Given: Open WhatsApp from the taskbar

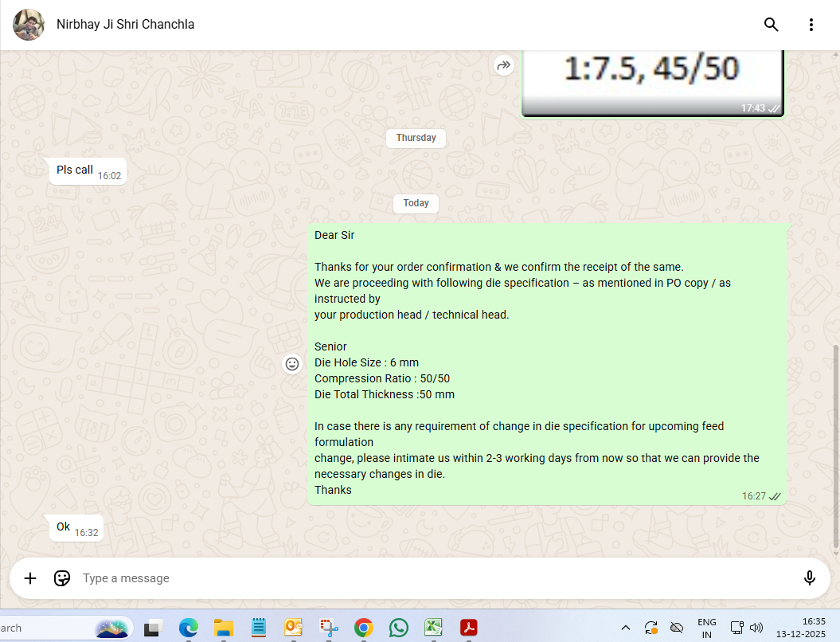Looking at the screenshot, I should coord(399,628).
